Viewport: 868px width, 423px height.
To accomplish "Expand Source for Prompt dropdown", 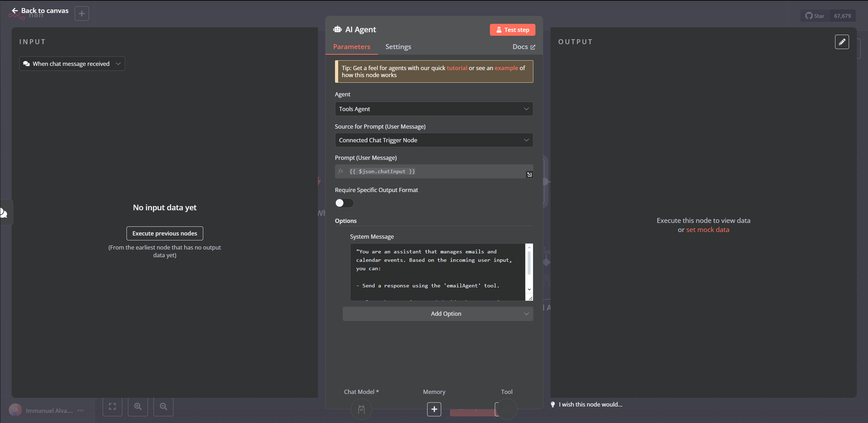I will click(433, 140).
